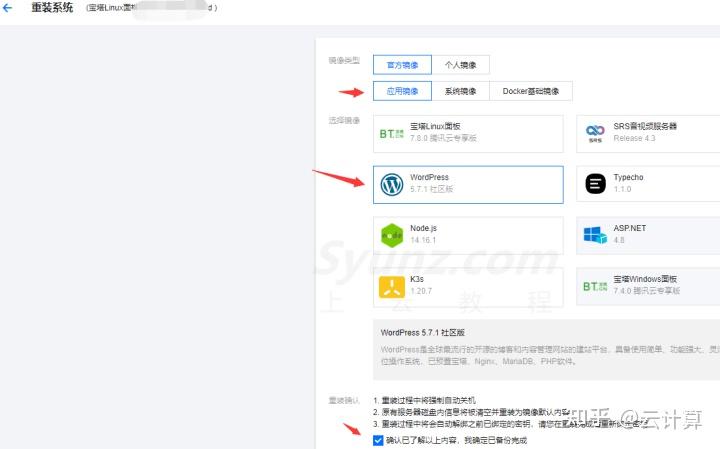Click the Release 4.3 version text
720x449 pixels.
pos(634,138)
